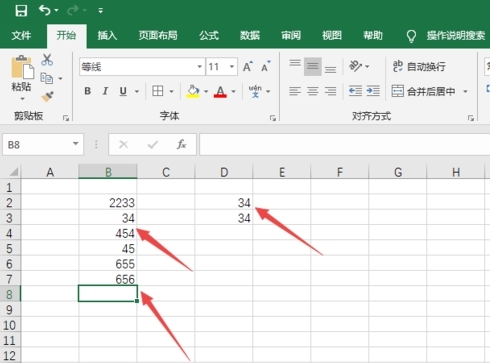Click the Align Left icon
Screen dimensions: 490x363
(x=295, y=91)
